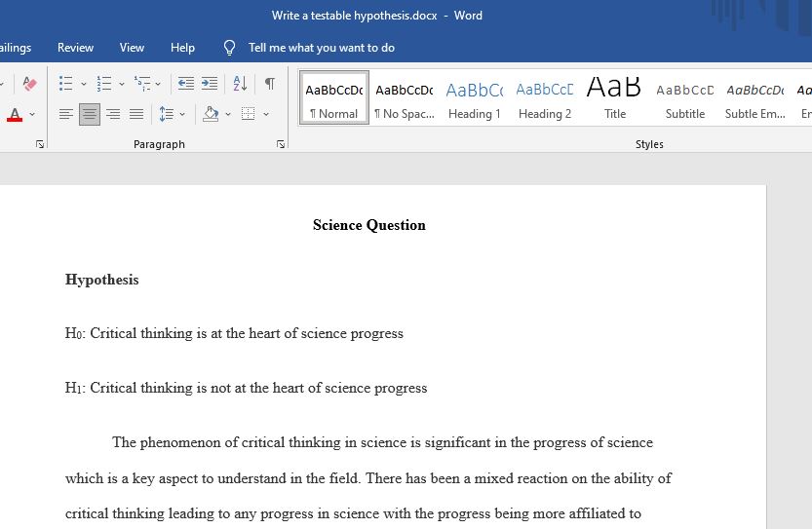Open font color dropdown arrow
The height and width of the screenshot is (529, 812).
[32, 114]
